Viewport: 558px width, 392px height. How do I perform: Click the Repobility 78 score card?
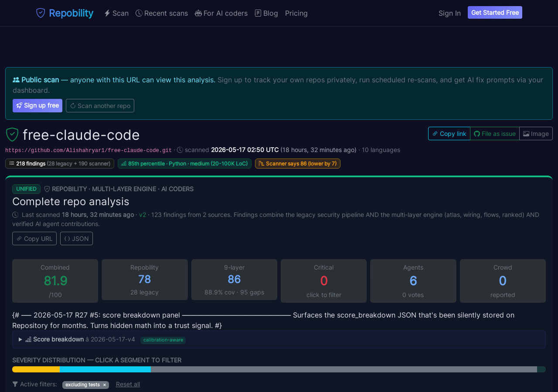(x=145, y=280)
